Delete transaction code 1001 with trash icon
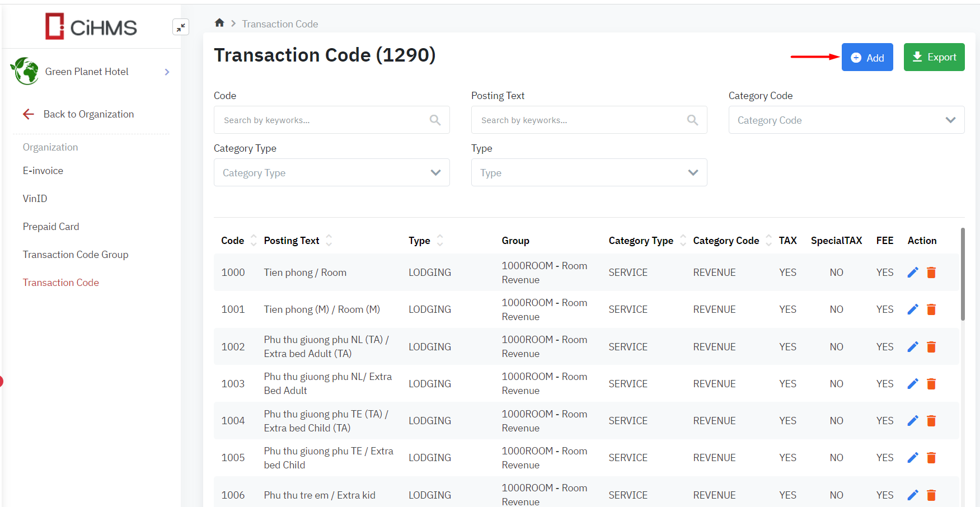 (931, 309)
